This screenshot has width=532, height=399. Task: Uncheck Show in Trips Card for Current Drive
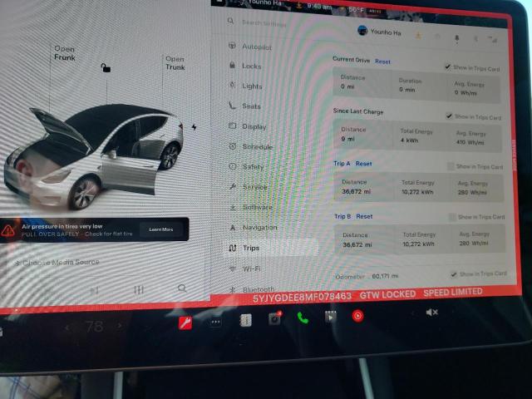(448, 66)
